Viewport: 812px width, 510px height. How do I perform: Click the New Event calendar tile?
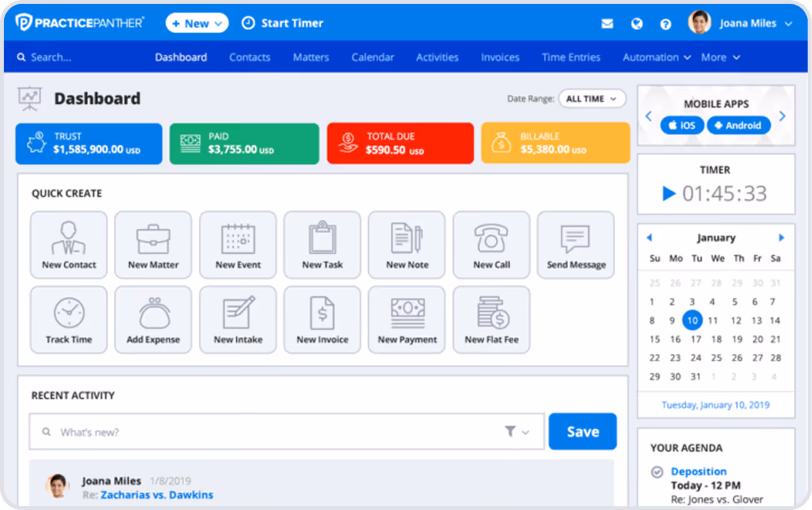(x=238, y=245)
